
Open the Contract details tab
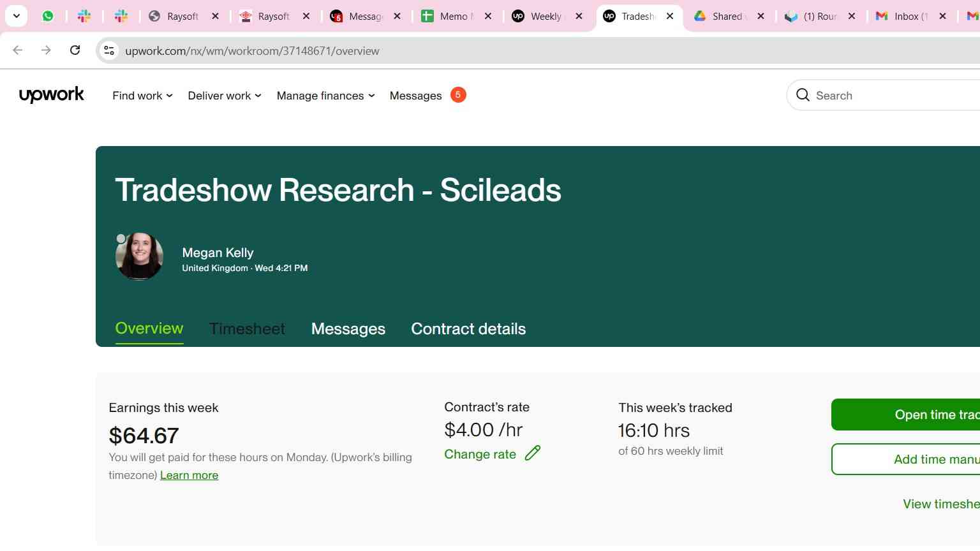pos(468,329)
